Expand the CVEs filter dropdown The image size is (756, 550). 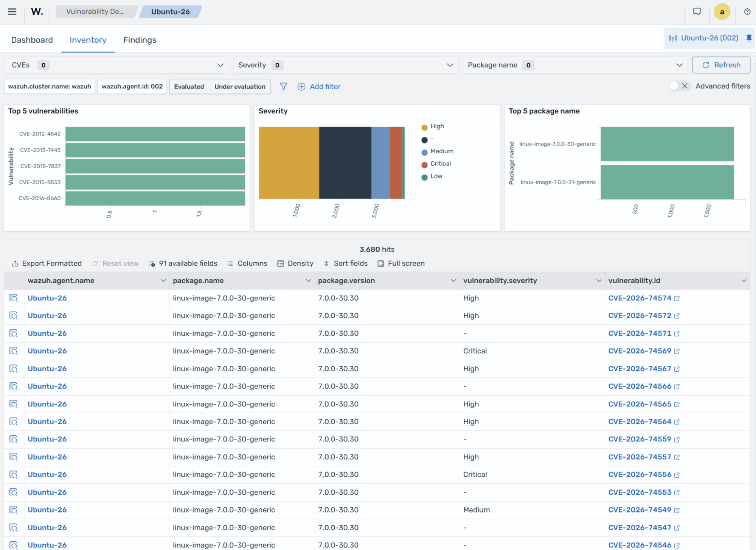click(x=116, y=65)
